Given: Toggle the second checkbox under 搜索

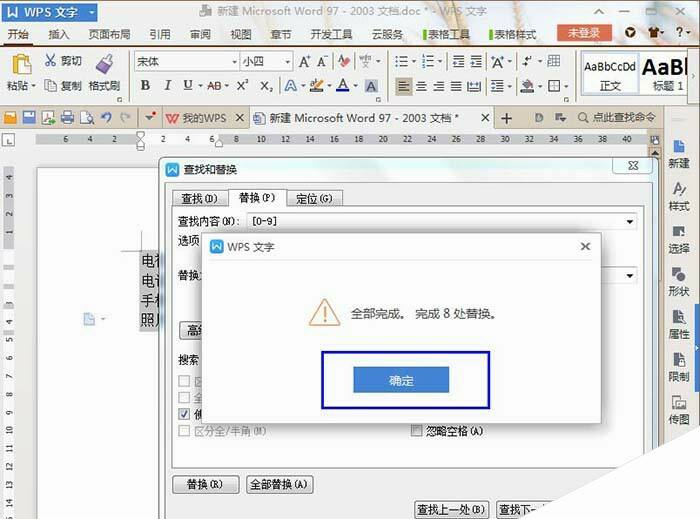Looking at the screenshot, I should pos(184,397).
